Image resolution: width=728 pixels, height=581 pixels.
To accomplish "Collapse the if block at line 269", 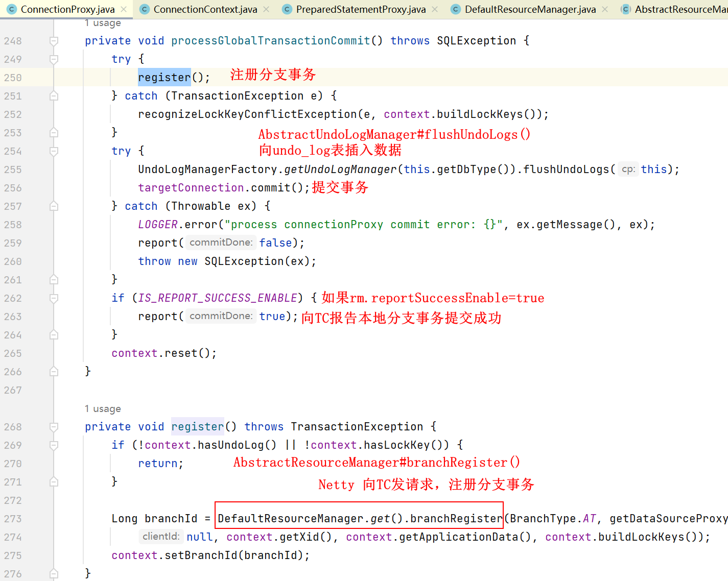I will click(x=54, y=445).
